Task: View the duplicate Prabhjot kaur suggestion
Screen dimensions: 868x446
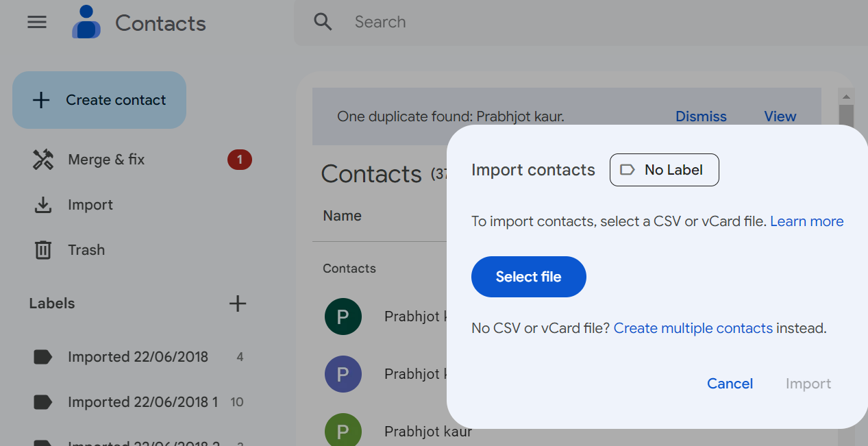Action: pos(780,116)
